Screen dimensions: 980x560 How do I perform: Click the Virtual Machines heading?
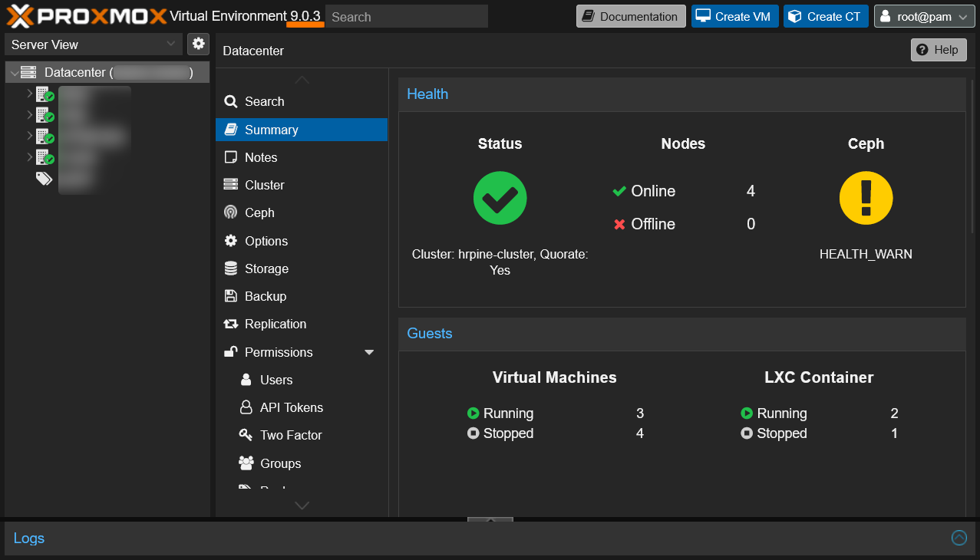pyautogui.click(x=555, y=377)
